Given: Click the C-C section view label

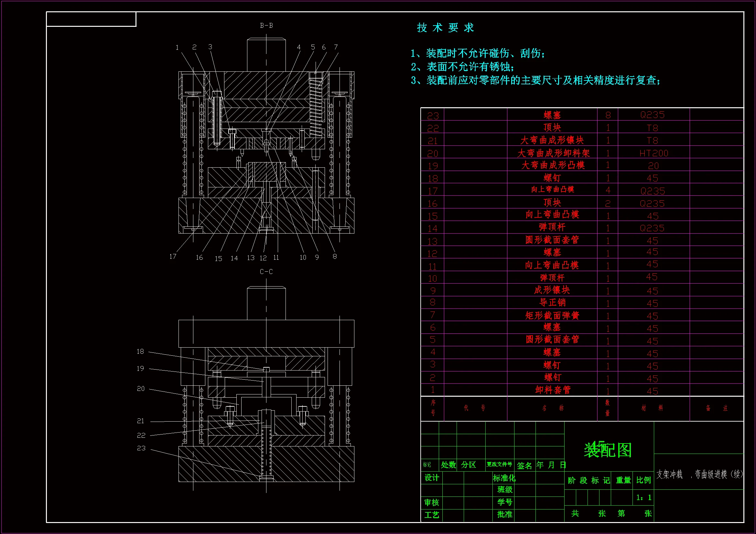Looking at the screenshot, I should (x=266, y=272).
